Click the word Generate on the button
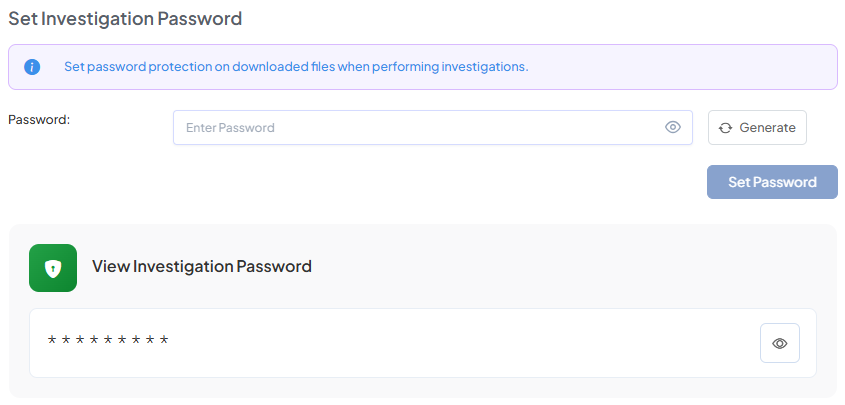This screenshot has width=845, height=405. (x=767, y=128)
